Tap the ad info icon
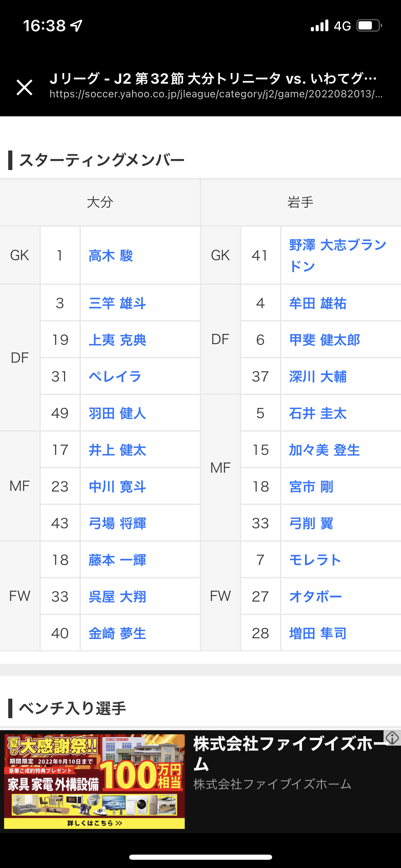The width and height of the screenshot is (401, 868). (392, 738)
